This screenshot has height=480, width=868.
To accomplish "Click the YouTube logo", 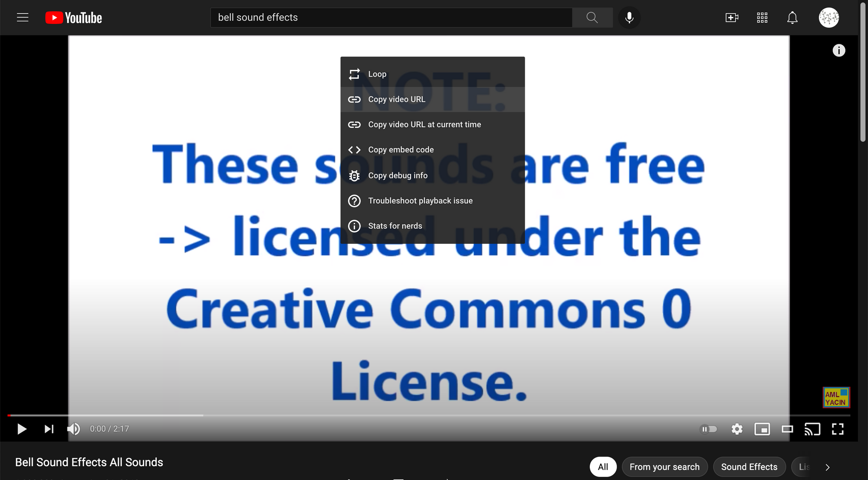I will [x=74, y=17].
